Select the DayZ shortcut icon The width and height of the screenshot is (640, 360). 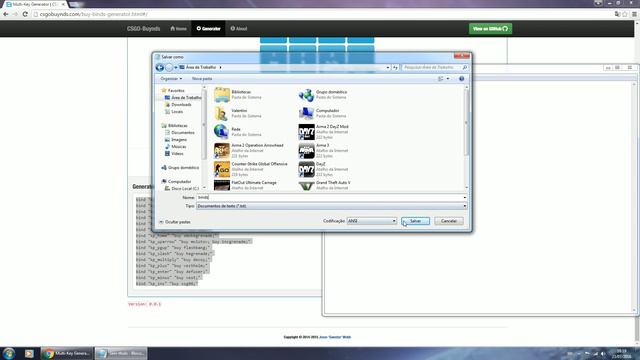[306, 169]
